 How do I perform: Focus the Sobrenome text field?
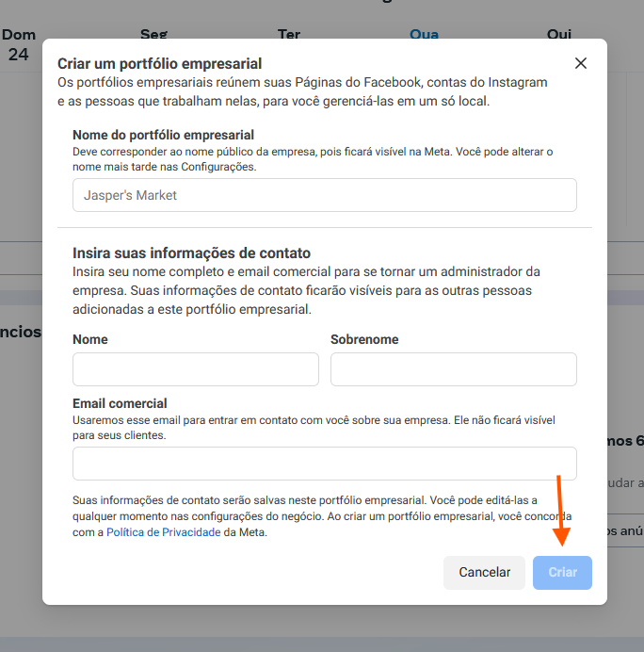453,369
